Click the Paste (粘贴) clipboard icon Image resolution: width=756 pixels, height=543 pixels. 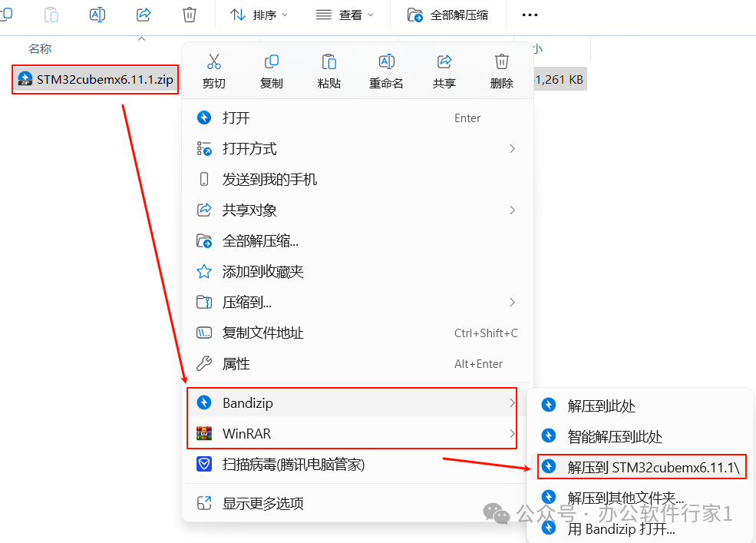329,61
